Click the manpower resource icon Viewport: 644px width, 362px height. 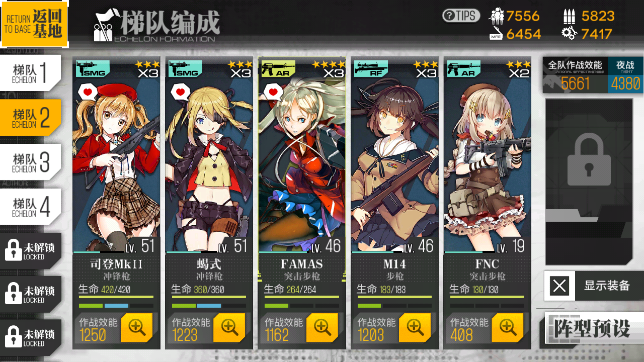coord(497,16)
